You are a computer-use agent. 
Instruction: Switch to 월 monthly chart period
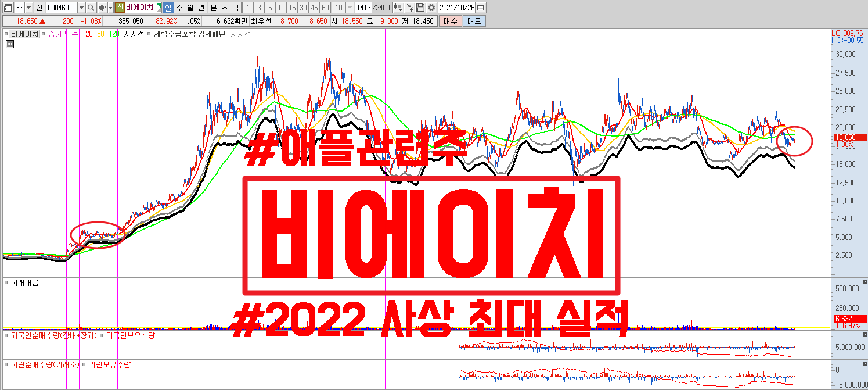(x=190, y=8)
